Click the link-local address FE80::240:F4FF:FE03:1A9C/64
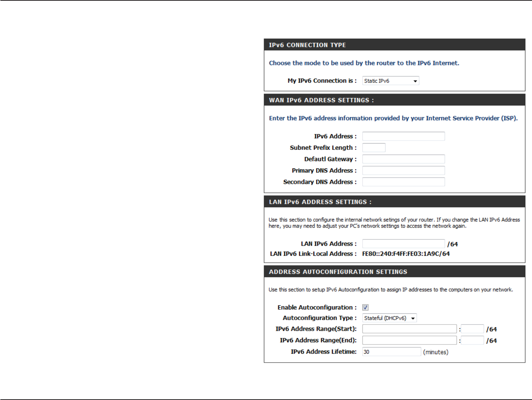 [406, 254]
